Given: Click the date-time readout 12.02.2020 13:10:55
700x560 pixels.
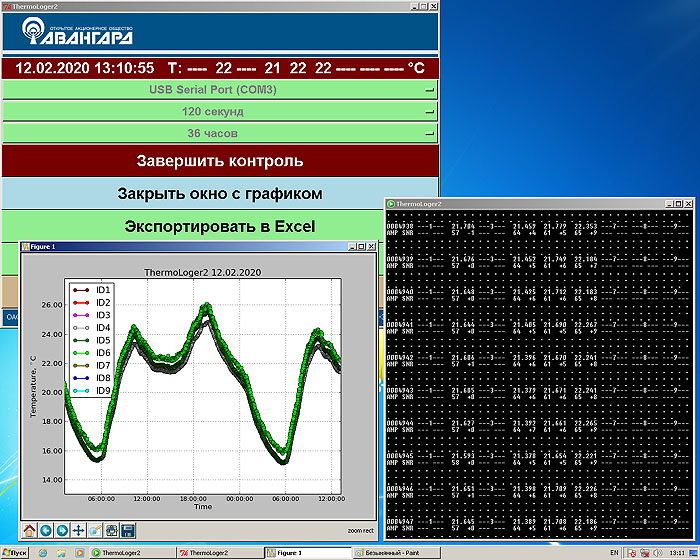Looking at the screenshot, I should tap(85, 68).
